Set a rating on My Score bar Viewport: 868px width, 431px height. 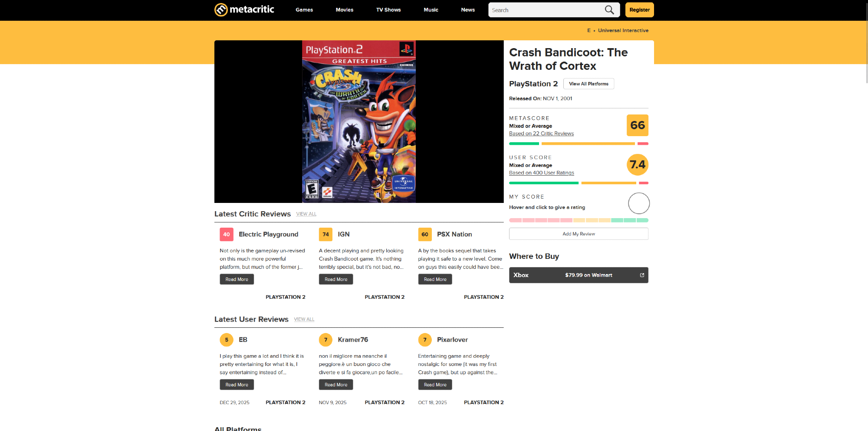pyautogui.click(x=579, y=220)
